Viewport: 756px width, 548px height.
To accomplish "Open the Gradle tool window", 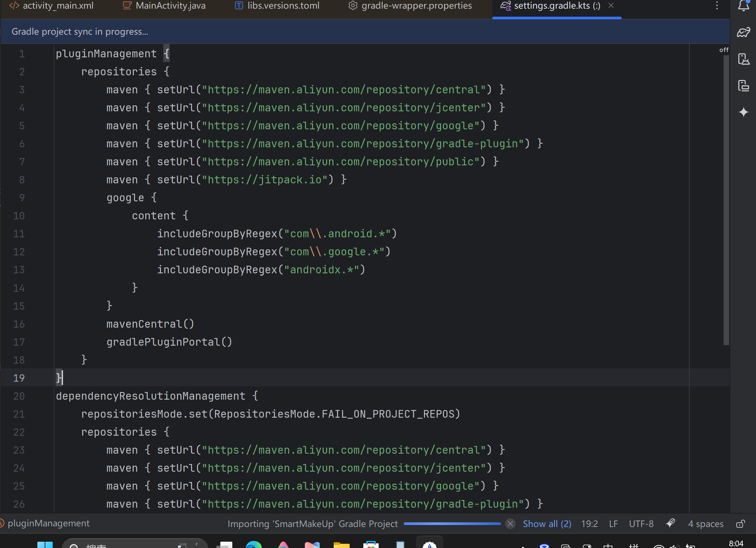I will (x=743, y=32).
